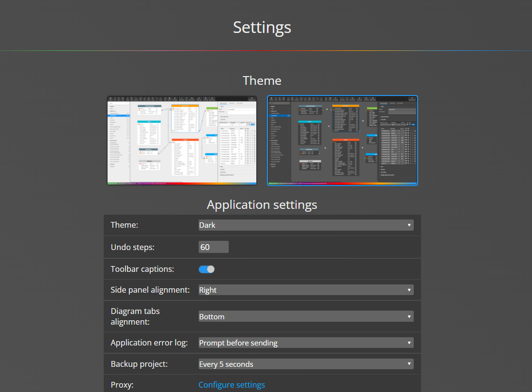Click the Application error log dropdown arrow
Image resolution: width=532 pixels, height=392 pixels.
click(x=409, y=343)
